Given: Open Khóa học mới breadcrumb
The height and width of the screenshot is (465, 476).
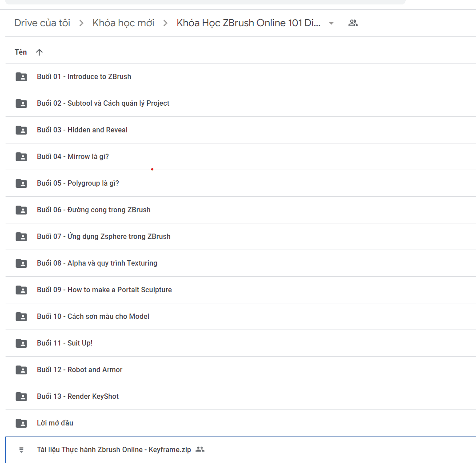Looking at the screenshot, I should tap(123, 23).
